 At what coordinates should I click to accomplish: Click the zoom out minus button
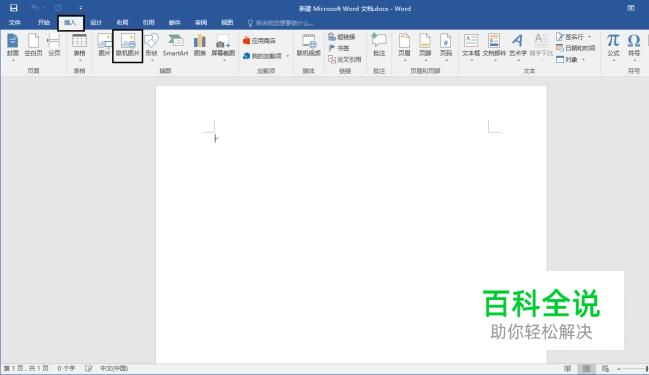tap(619, 368)
